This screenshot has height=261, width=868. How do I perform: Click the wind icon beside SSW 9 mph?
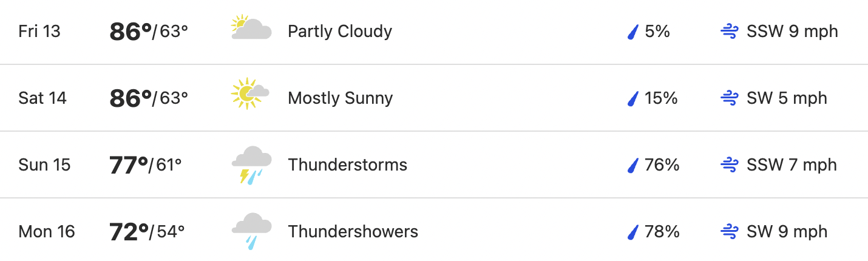pyautogui.click(x=729, y=32)
